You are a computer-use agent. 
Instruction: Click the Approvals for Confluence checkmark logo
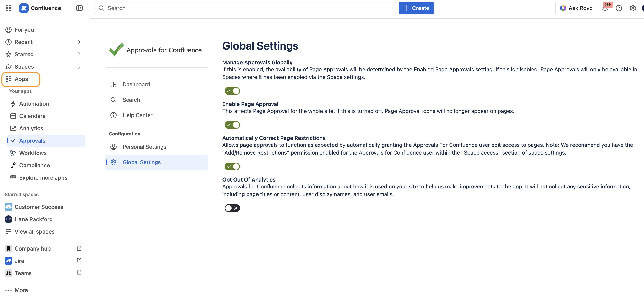[x=117, y=49]
